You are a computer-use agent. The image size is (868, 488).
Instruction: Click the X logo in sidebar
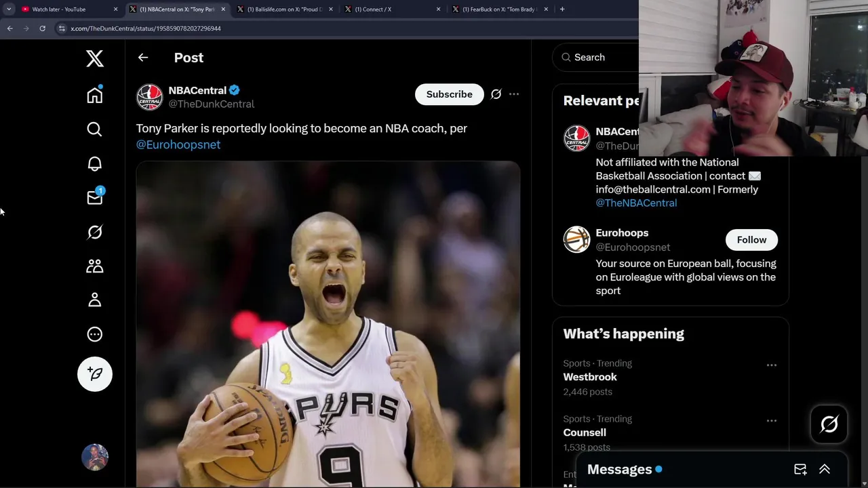pos(95,59)
